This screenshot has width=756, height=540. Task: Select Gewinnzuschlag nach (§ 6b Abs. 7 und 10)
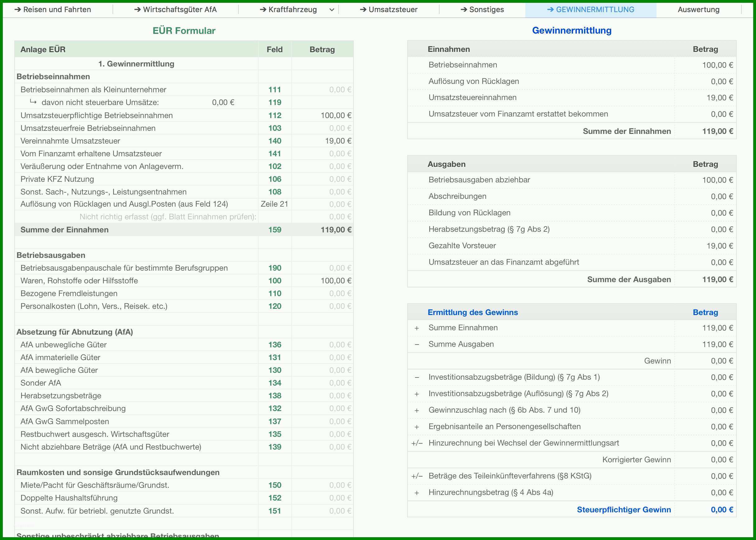point(505,410)
